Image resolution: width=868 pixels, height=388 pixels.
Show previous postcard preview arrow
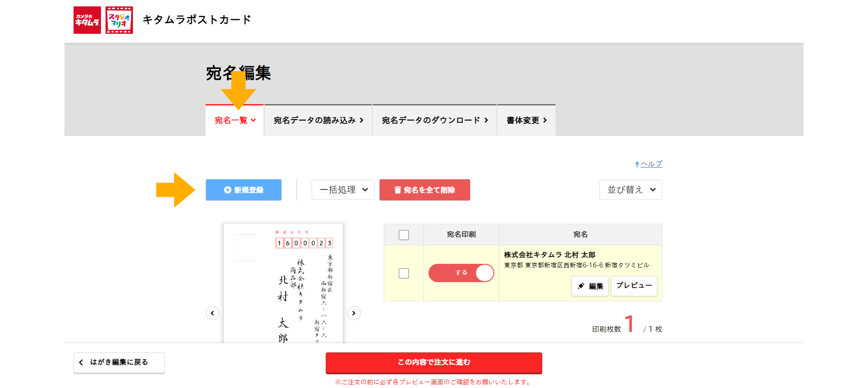point(212,313)
